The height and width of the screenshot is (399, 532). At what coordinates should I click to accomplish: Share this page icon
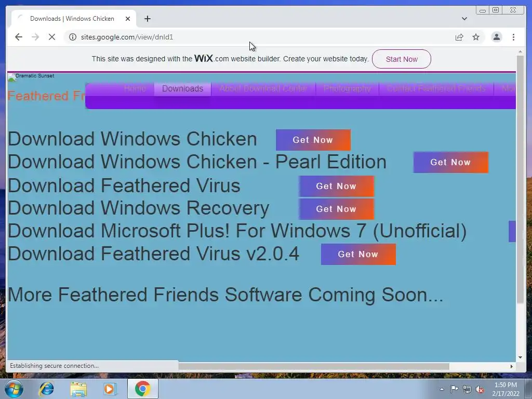pyautogui.click(x=459, y=37)
